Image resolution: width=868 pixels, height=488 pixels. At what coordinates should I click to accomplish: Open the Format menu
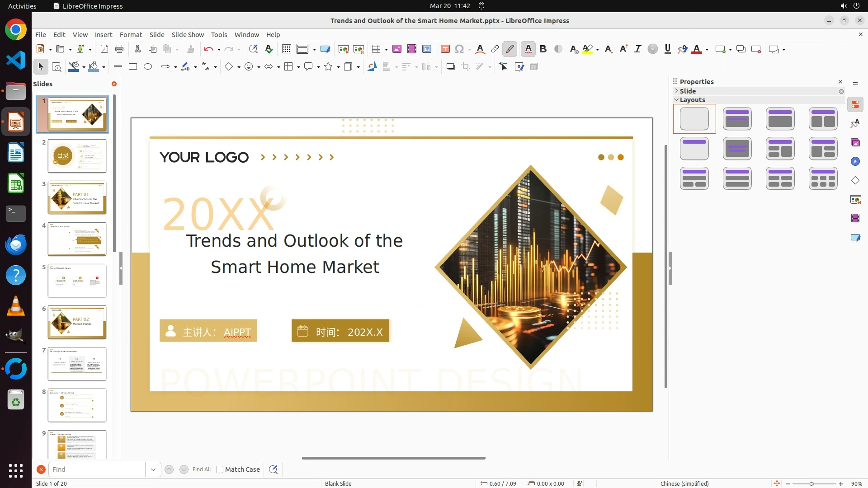click(131, 35)
